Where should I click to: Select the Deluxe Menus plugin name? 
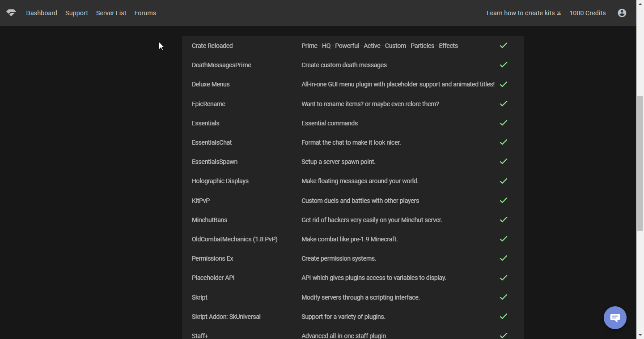click(x=211, y=84)
